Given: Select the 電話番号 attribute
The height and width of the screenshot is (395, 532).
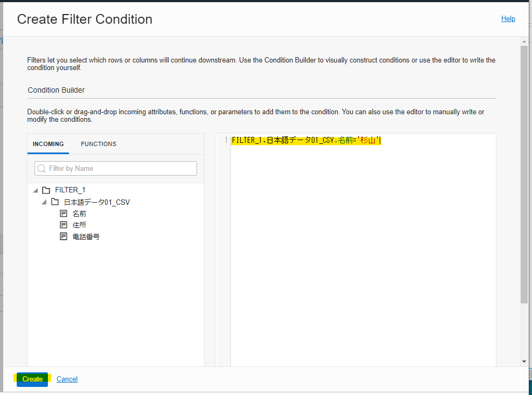Looking at the screenshot, I should coord(86,237).
